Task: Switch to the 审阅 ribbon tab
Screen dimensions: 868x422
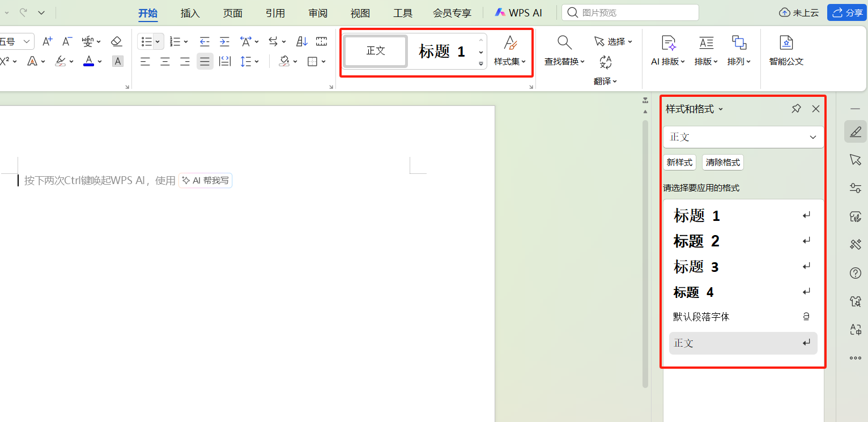Action: click(317, 12)
